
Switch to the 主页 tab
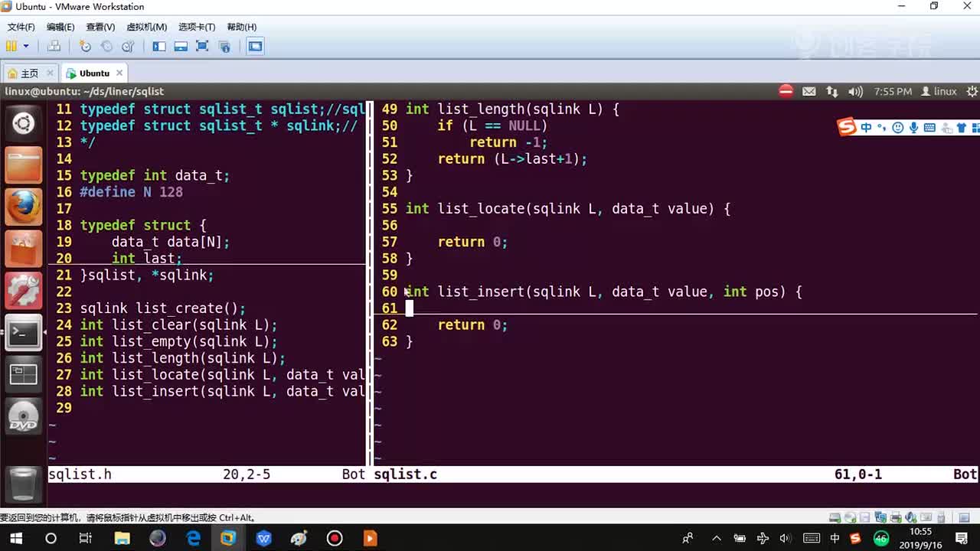30,73
